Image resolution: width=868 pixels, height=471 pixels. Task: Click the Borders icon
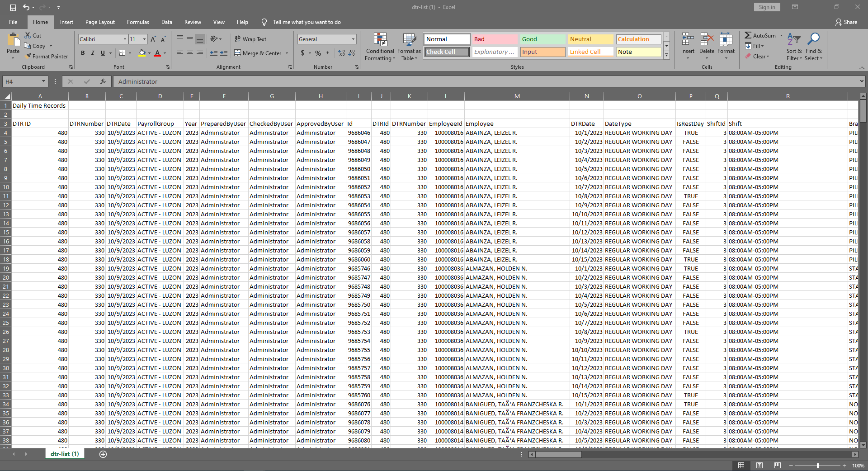(122, 53)
